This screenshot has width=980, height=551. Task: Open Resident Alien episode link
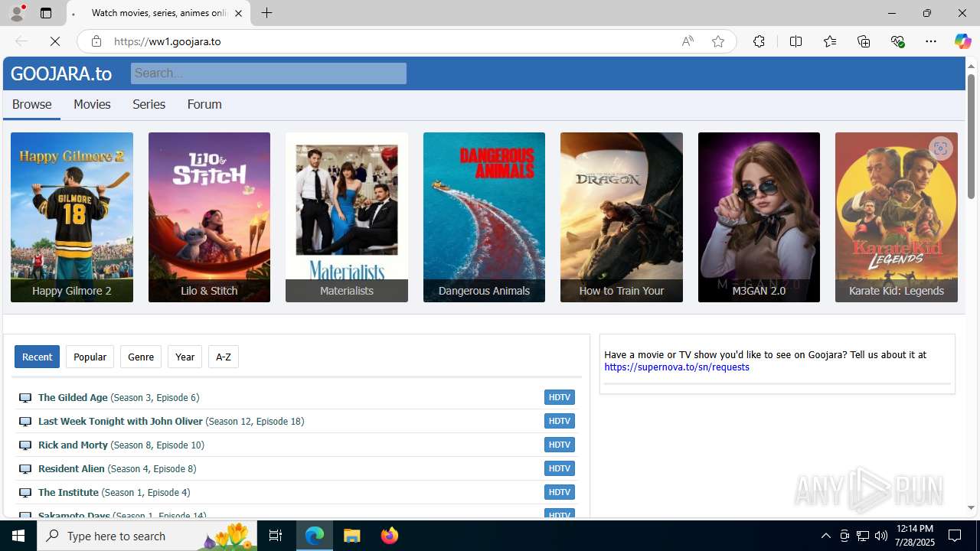117,468
